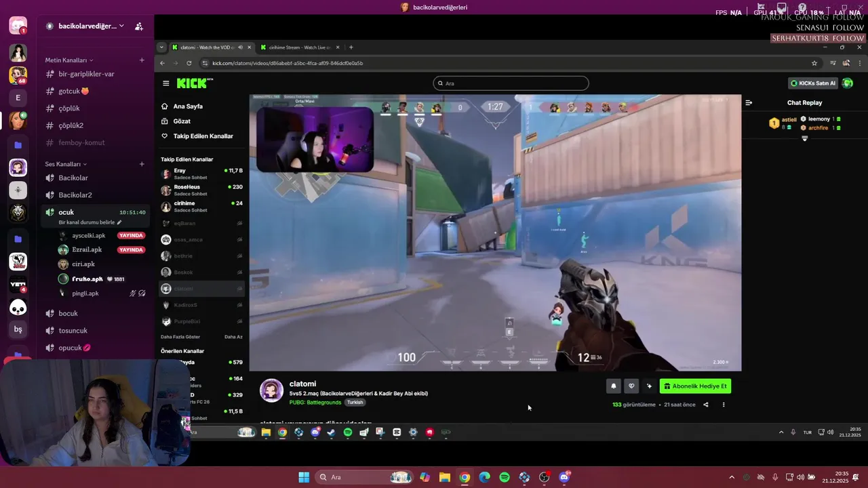Add a text channel with Metin Kanalları plus

click(142, 60)
